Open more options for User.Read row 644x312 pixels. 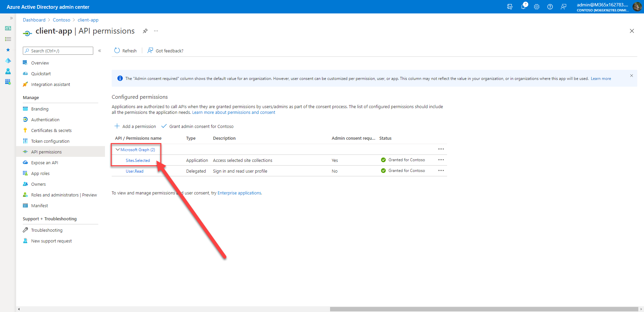tap(441, 171)
